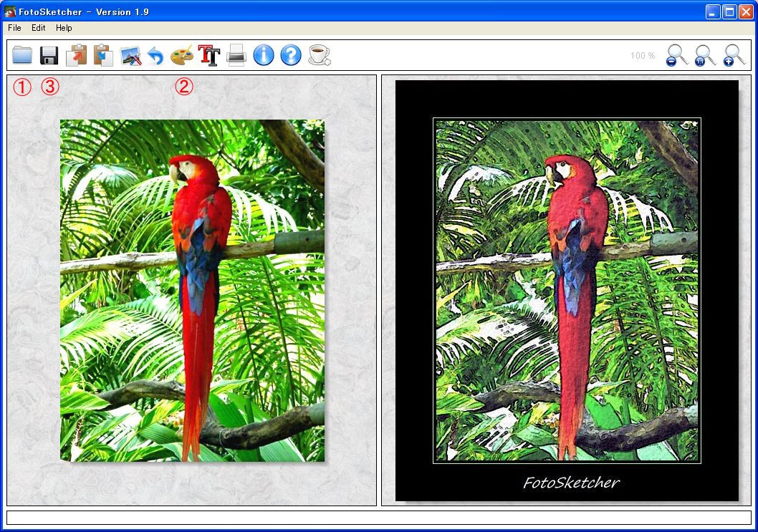Open drawing parameters via the paint palette icon
The height and width of the screenshot is (532, 758).
point(182,55)
